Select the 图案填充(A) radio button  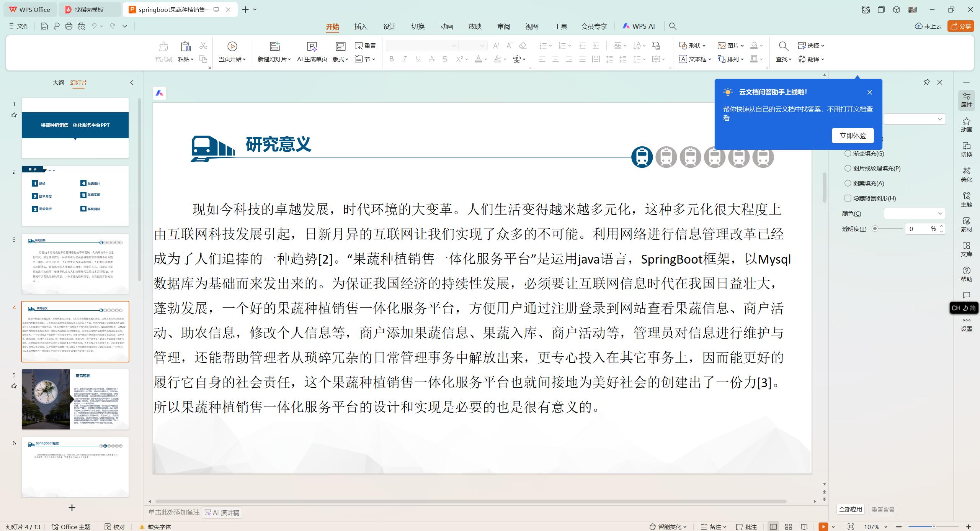point(848,183)
